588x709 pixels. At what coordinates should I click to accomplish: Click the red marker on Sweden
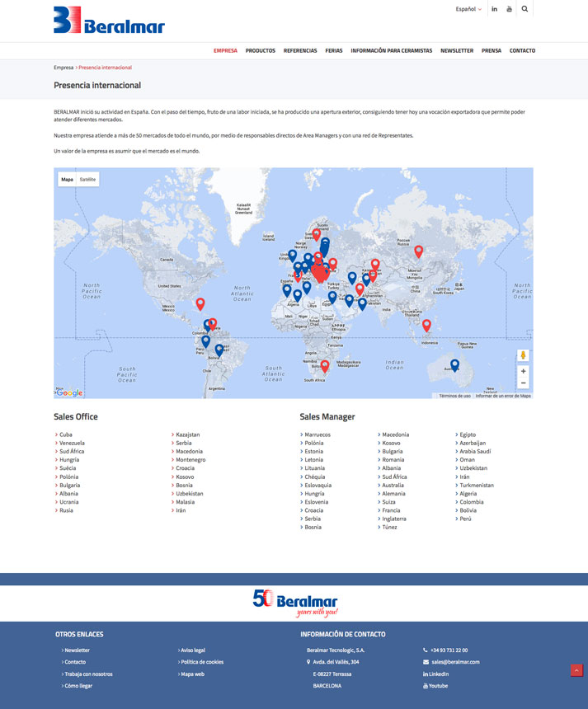tap(317, 234)
